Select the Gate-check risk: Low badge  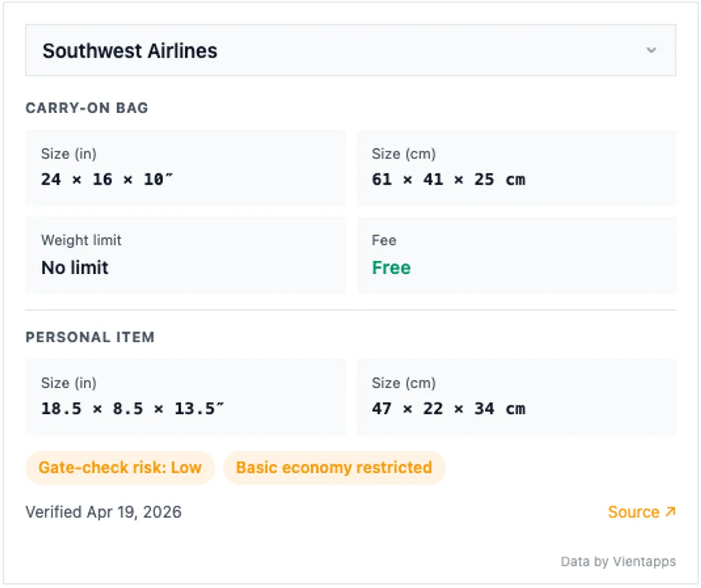[119, 468]
